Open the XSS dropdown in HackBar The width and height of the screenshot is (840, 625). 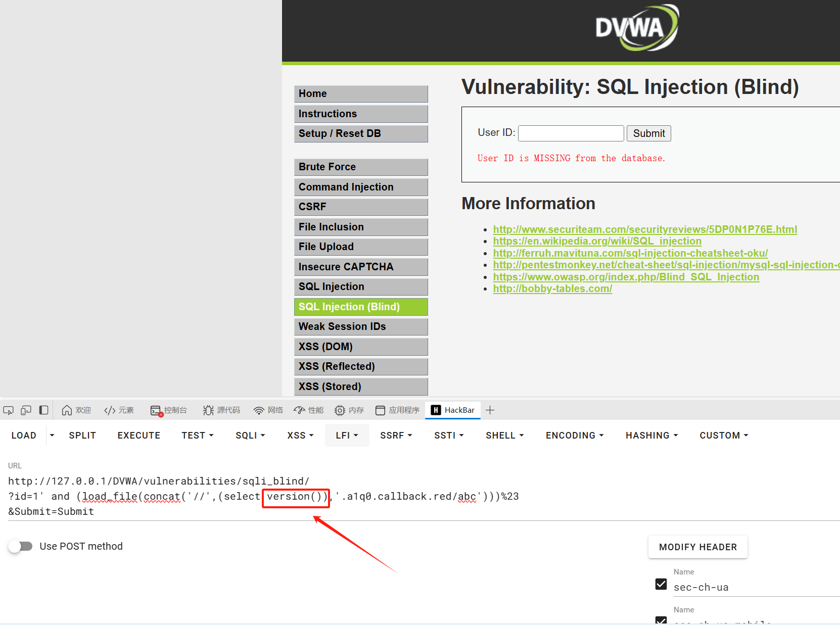pos(301,436)
